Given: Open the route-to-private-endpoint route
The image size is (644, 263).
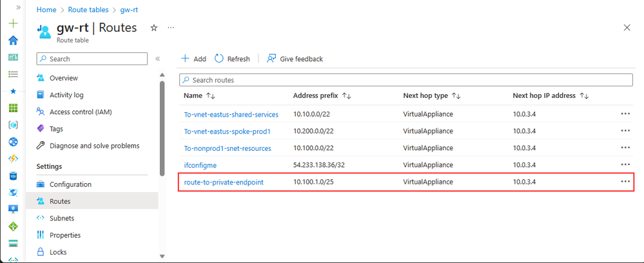Looking at the screenshot, I should click(224, 182).
